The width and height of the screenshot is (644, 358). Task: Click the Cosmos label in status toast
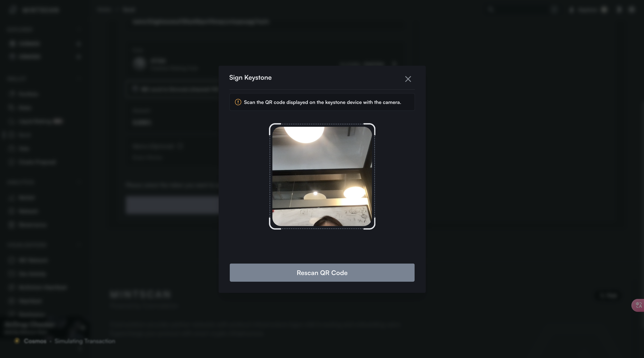pos(35,341)
